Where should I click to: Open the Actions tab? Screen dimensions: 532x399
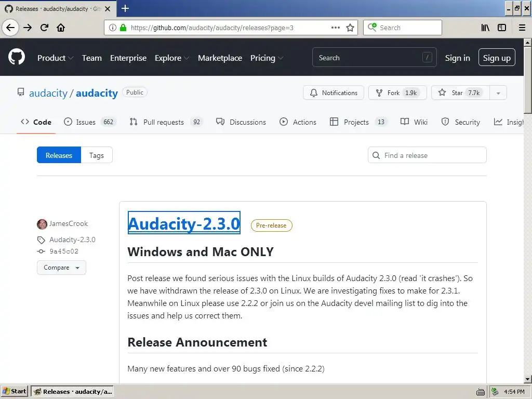click(298, 122)
